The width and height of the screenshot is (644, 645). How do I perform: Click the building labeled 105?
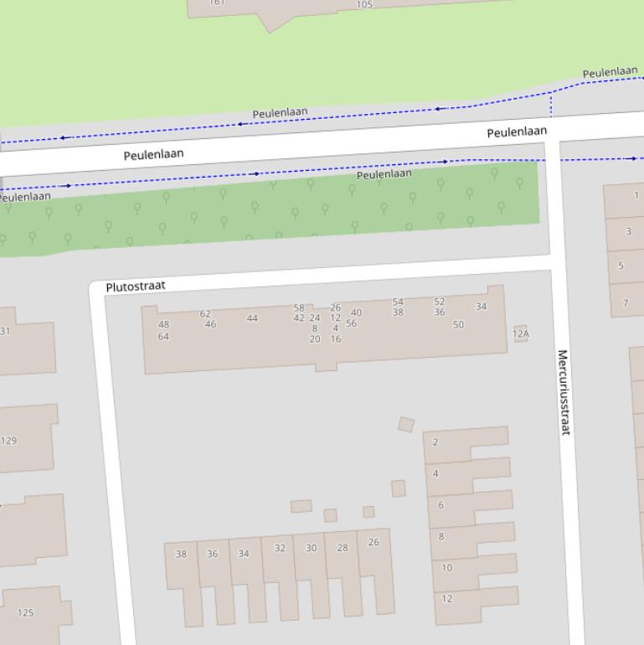(x=363, y=5)
